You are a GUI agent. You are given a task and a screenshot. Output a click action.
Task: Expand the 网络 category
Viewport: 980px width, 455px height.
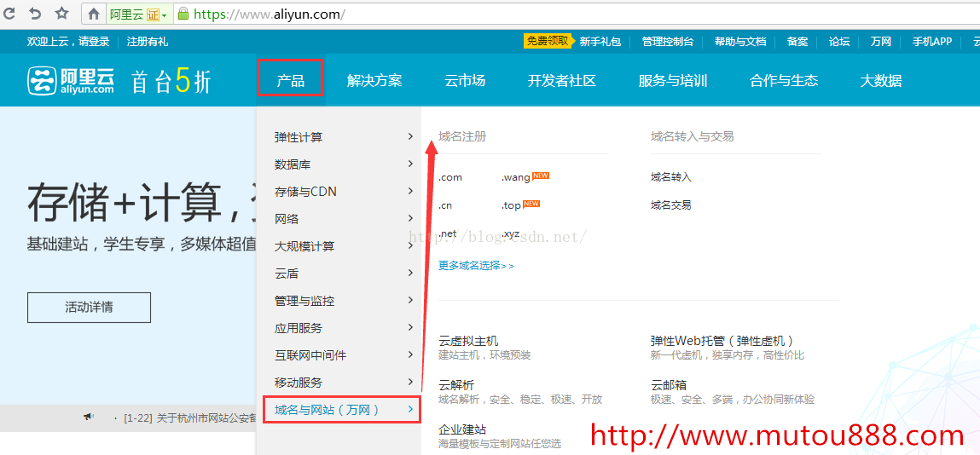[339, 219]
